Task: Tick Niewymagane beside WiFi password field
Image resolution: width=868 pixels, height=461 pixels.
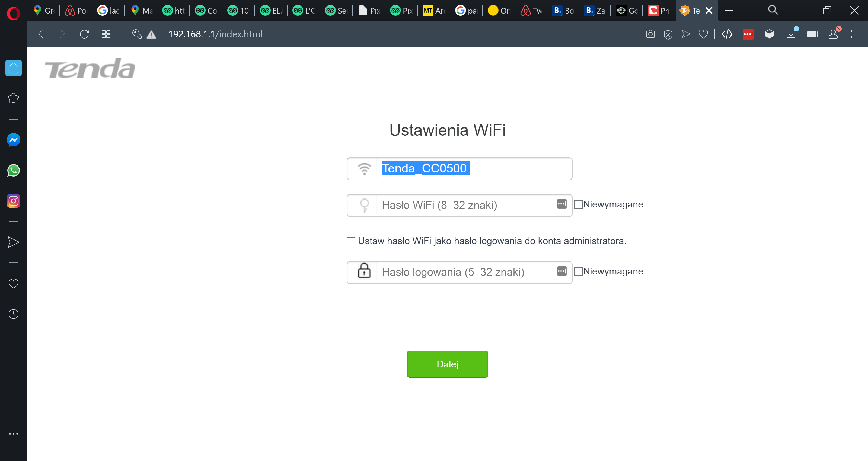Action: click(578, 204)
